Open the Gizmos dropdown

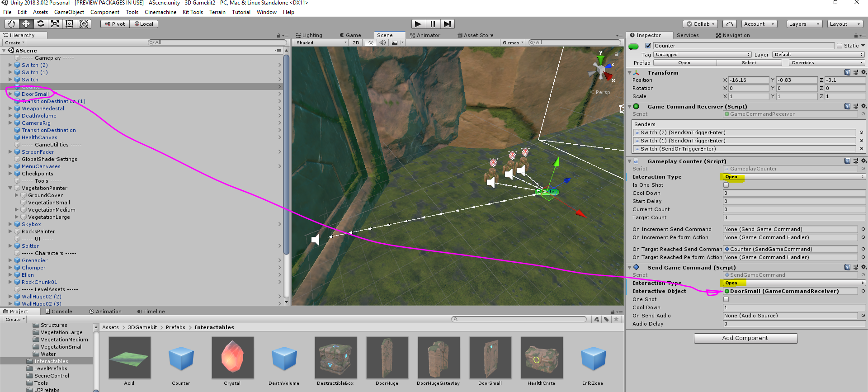513,43
